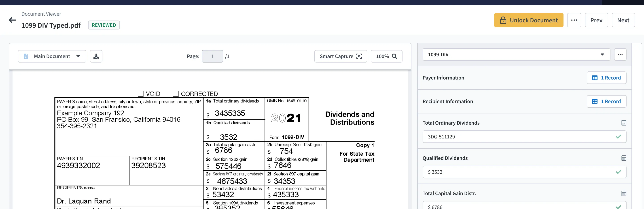The image size is (644, 209).
Task: Open the calculator icon for Qualified Dividends
Action: coord(623,158)
